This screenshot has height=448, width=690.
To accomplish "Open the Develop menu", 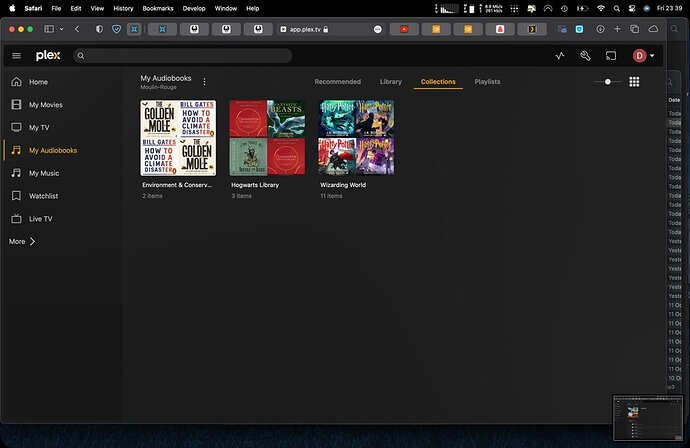I will click(194, 8).
